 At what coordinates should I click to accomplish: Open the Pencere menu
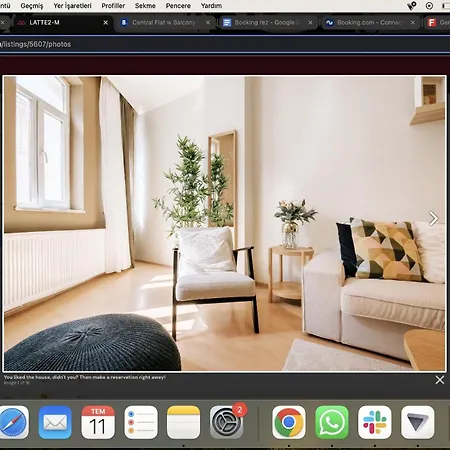click(x=178, y=6)
